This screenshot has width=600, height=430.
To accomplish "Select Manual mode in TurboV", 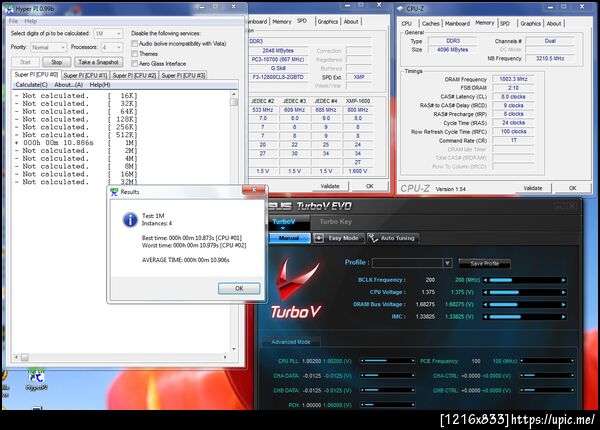I will click(289, 238).
